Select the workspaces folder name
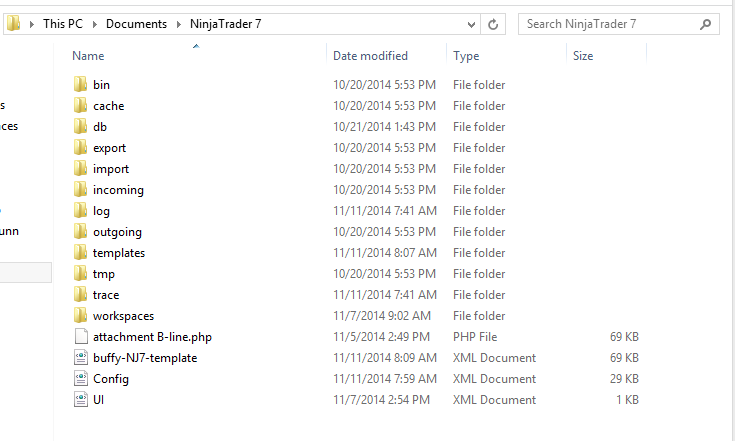Viewport: 735px width, 441px height. pyautogui.click(x=123, y=316)
